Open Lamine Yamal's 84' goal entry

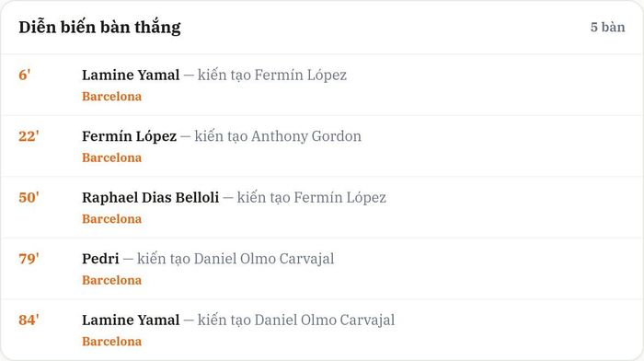(131, 320)
